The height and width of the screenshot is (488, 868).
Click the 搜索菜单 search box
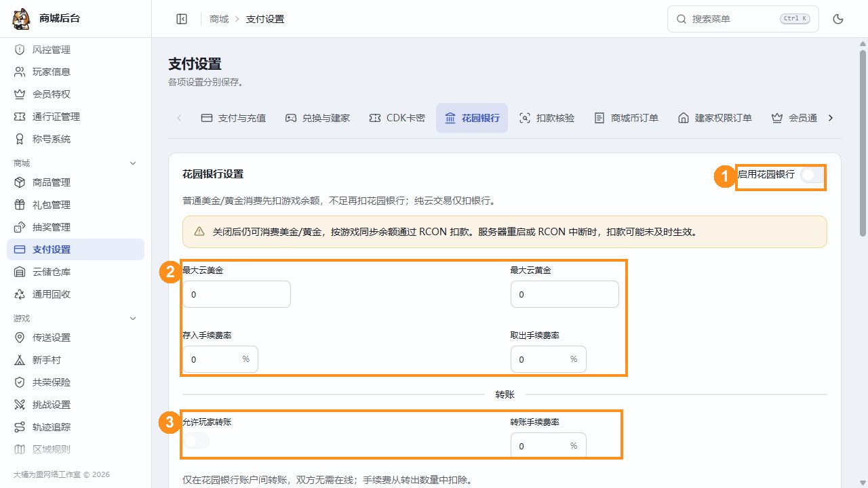coord(743,19)
